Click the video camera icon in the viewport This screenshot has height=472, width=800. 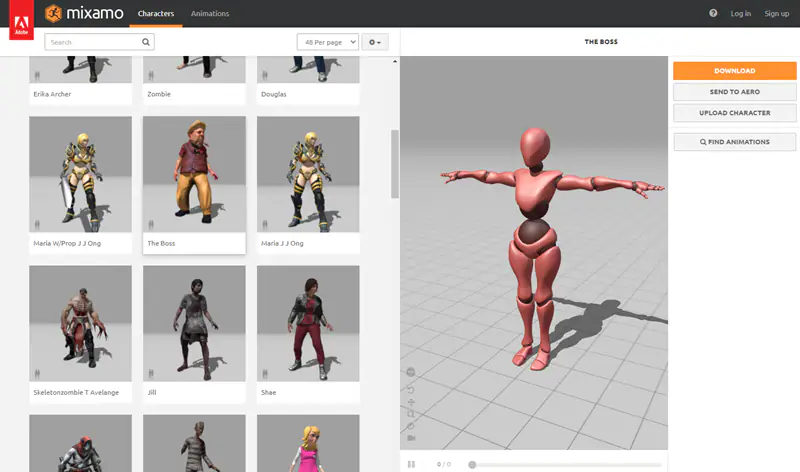[411, 438]
